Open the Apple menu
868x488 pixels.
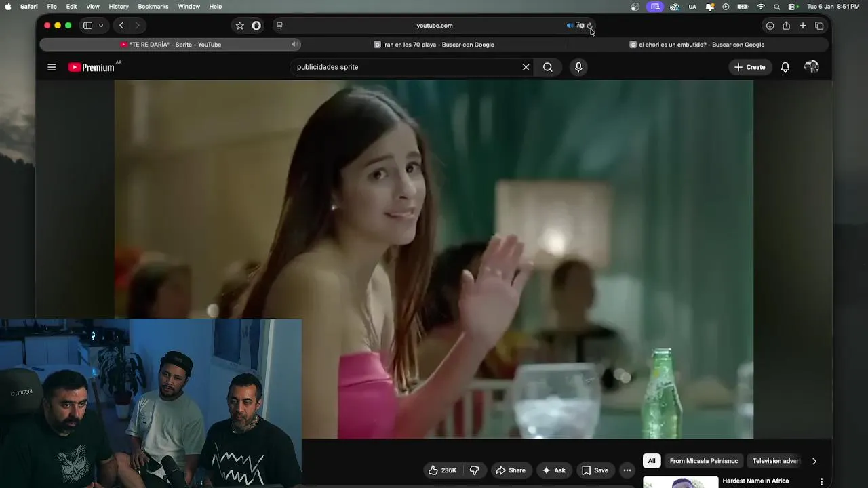point(8,7)
